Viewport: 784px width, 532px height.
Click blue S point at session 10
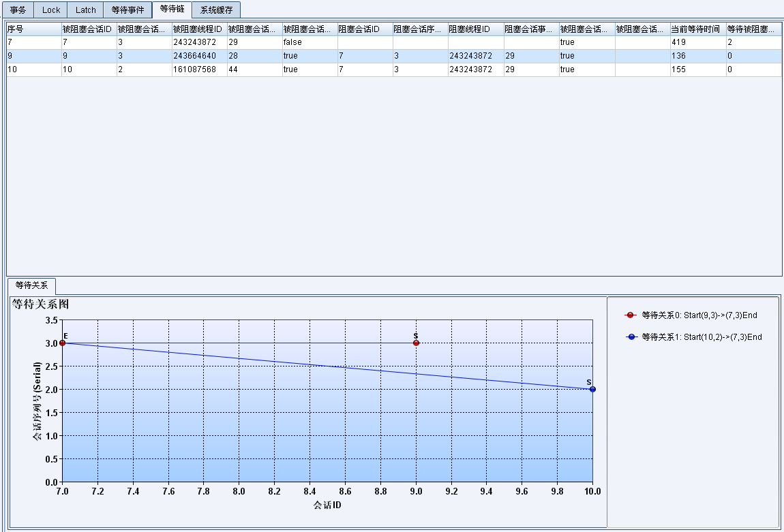click(x=592, y=389)
